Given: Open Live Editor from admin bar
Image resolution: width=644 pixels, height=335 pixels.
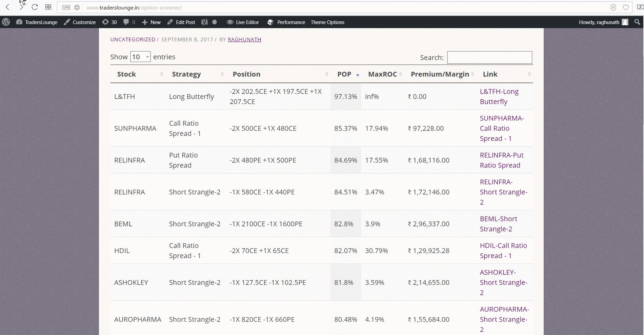Looking at the screenshot, I should click(x=243, y=22).
